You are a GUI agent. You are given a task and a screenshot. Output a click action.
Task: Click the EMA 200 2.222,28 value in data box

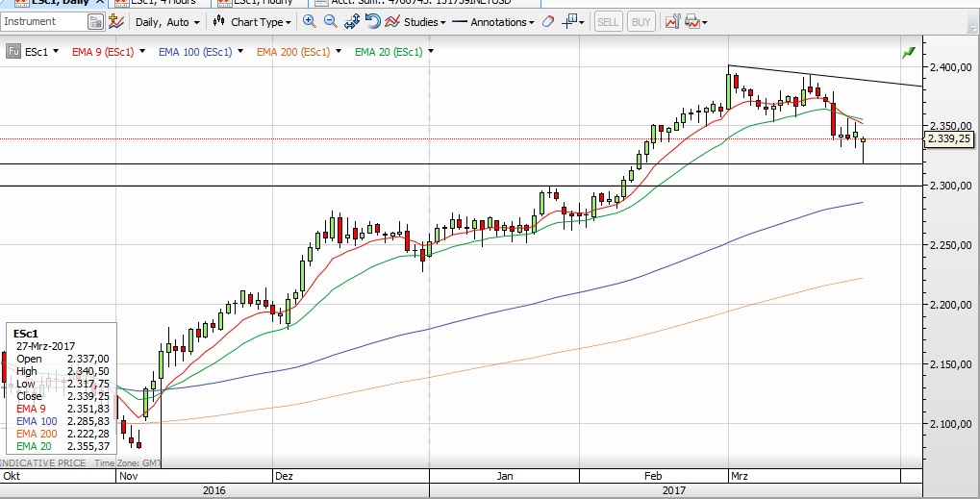[88, 434]
